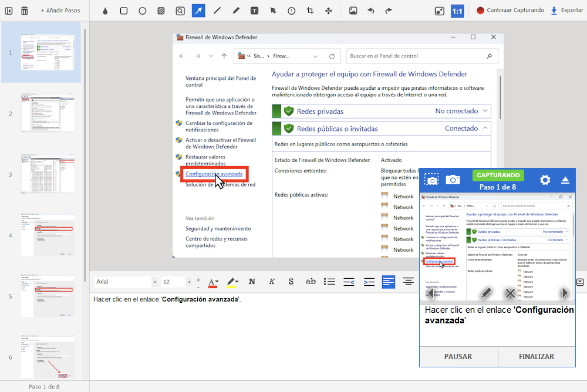Screen dimensions: 587x392
Task: Select the numbered step marker tool
Action: point(292,11)
